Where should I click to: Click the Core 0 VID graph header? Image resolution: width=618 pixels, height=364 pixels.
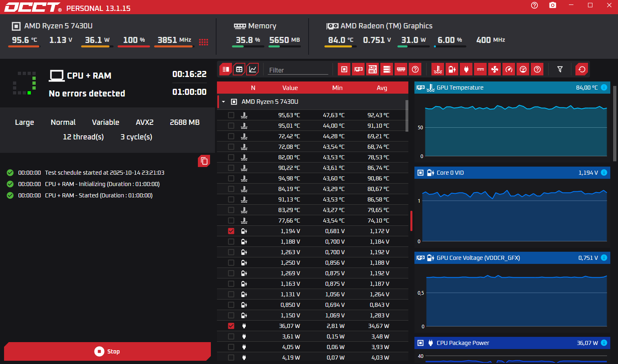pos(512,173)
